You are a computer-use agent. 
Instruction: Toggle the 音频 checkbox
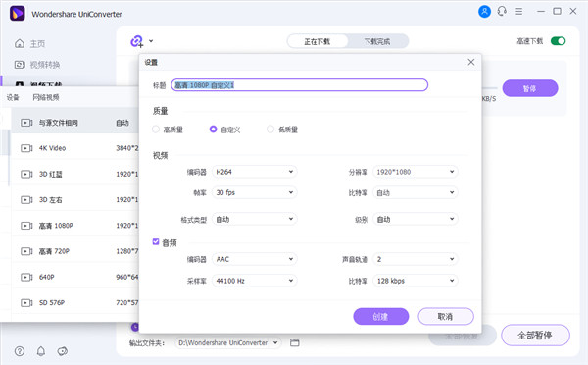tap(156, 241)
